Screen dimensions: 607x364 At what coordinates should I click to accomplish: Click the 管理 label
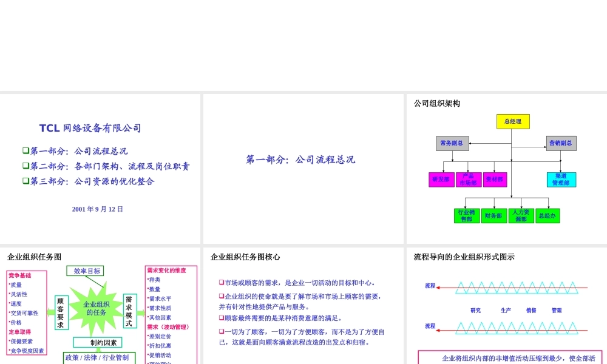pyautogui.click(x=557, y=311)
